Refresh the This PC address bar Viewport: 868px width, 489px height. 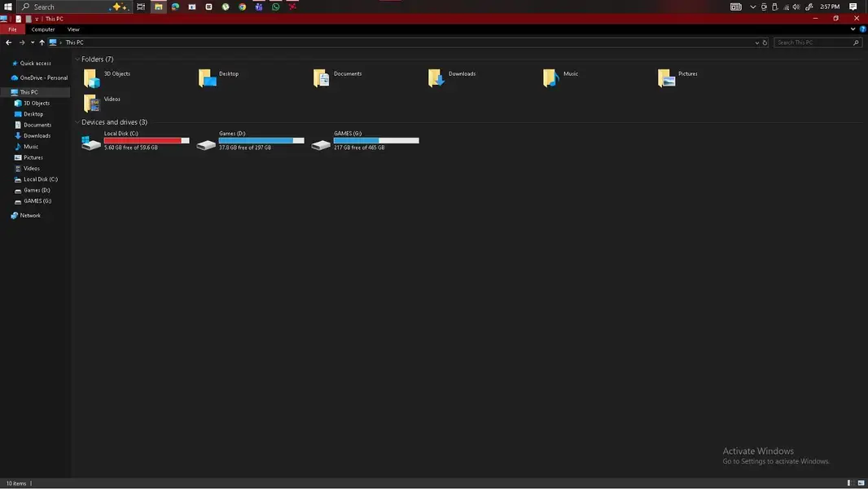click(x=765, y=42)
